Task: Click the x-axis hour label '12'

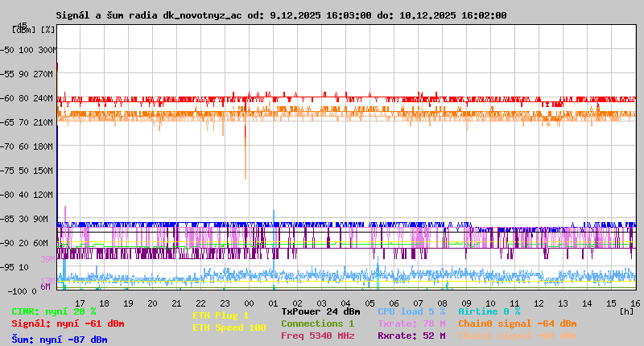Action: click(539, 303)
